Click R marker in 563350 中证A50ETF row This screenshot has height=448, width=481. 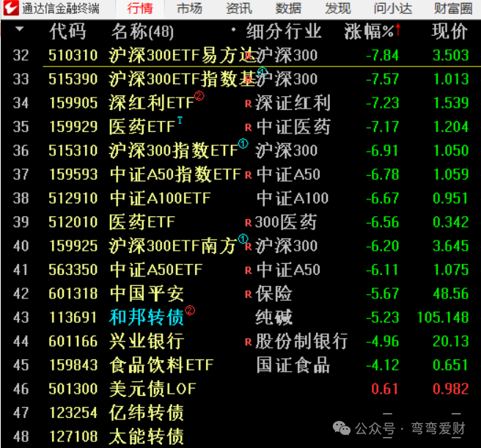tap(248, 271)
